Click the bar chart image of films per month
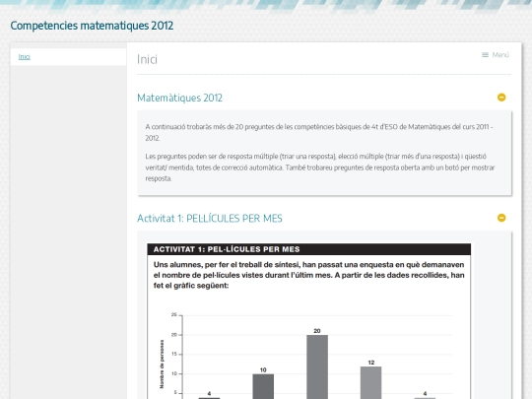The image size is (532, 399). tap(309, 321)
